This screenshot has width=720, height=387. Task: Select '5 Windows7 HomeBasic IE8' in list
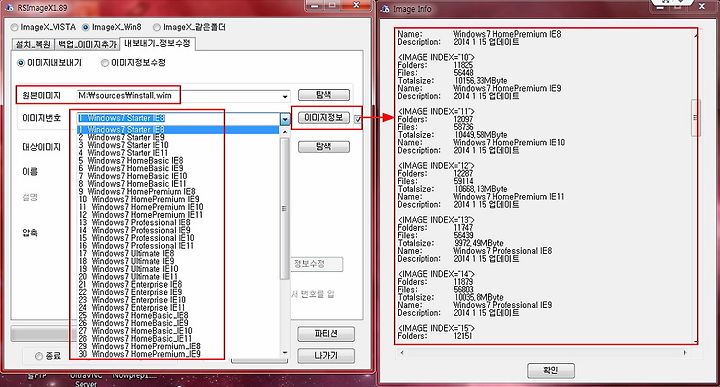(178, 161)
